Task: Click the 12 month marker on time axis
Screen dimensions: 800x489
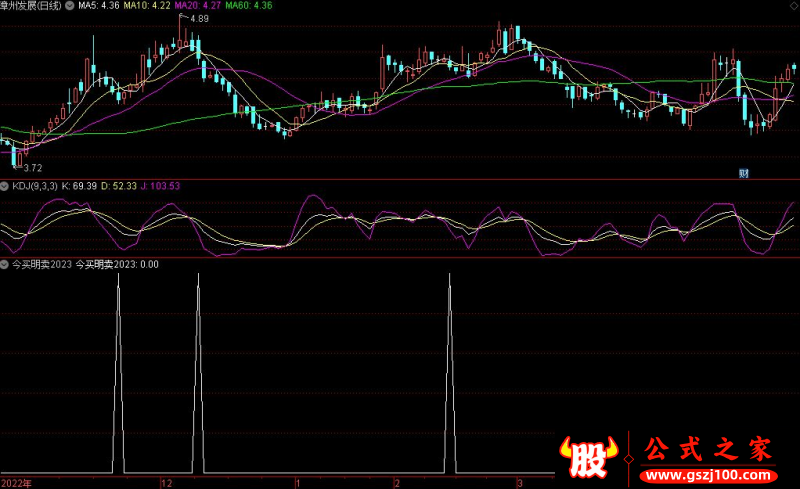Action: 165,482
